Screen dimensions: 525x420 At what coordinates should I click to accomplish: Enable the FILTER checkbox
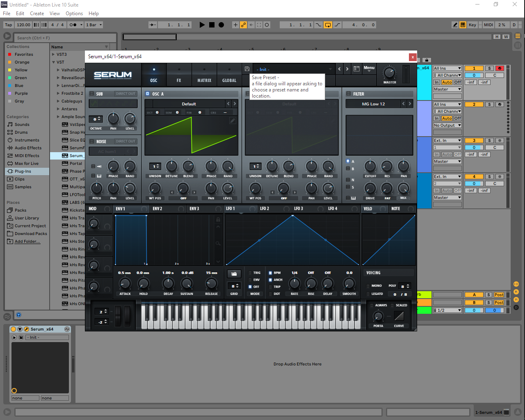pos(349,94)
